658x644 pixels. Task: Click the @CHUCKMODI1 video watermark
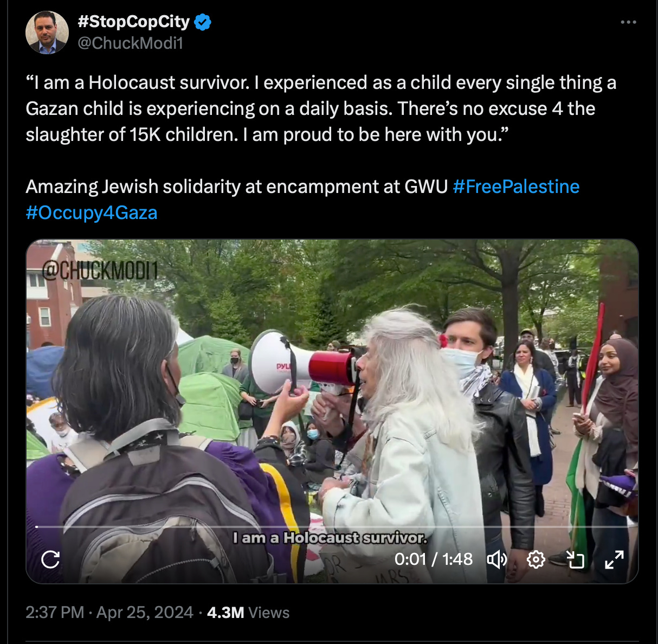click(x=100, y=269)
